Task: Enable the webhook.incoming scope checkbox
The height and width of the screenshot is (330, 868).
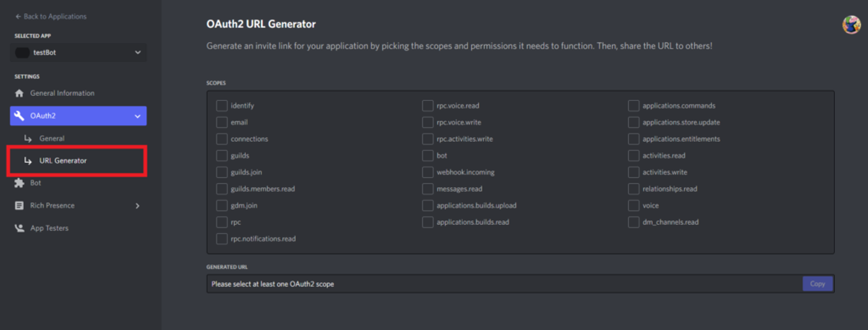Action: tap(427, 173)
